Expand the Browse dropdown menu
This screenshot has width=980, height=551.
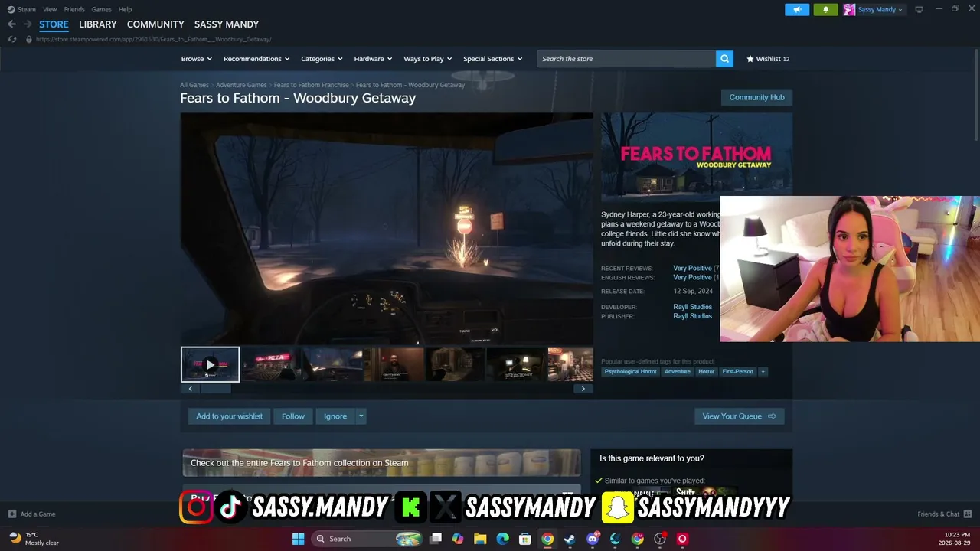click(197, 59)
